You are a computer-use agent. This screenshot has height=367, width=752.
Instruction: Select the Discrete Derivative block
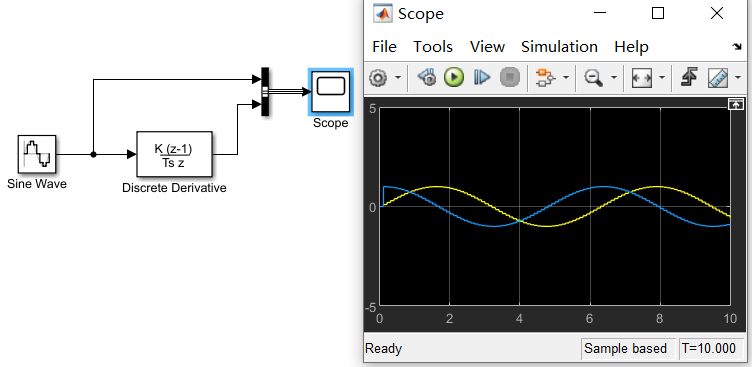[x=175, y=154]
